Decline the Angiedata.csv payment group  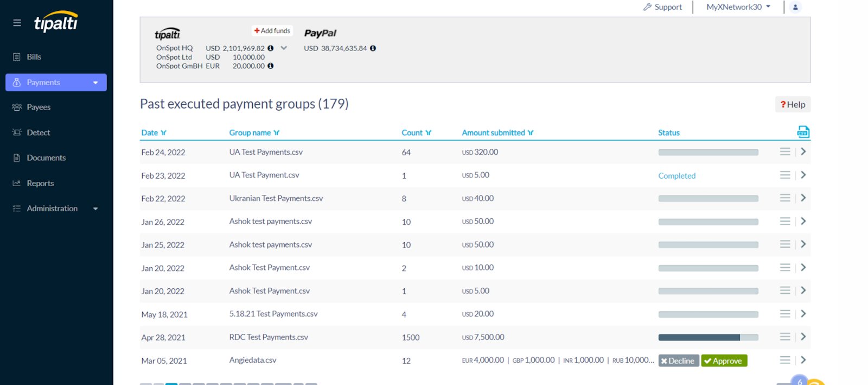pos(678,361)
